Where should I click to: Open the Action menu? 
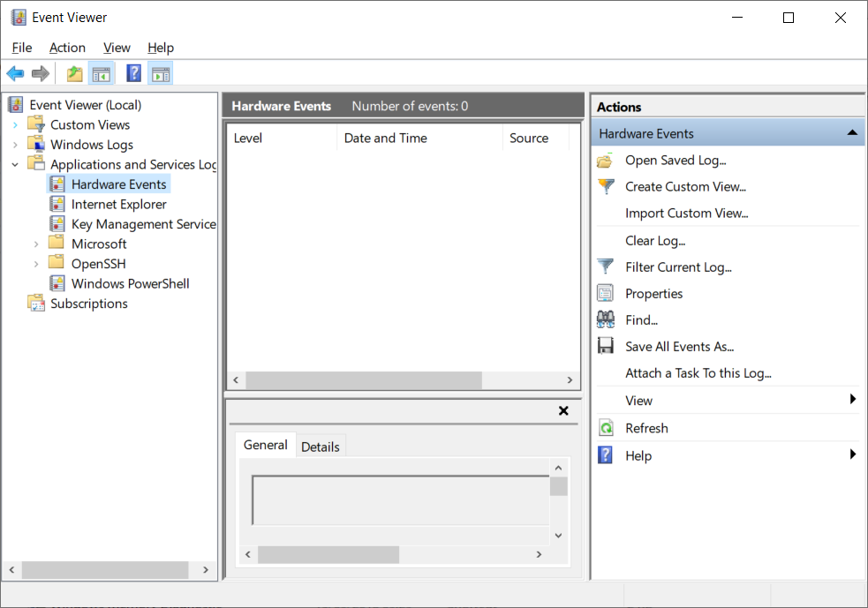67,48
